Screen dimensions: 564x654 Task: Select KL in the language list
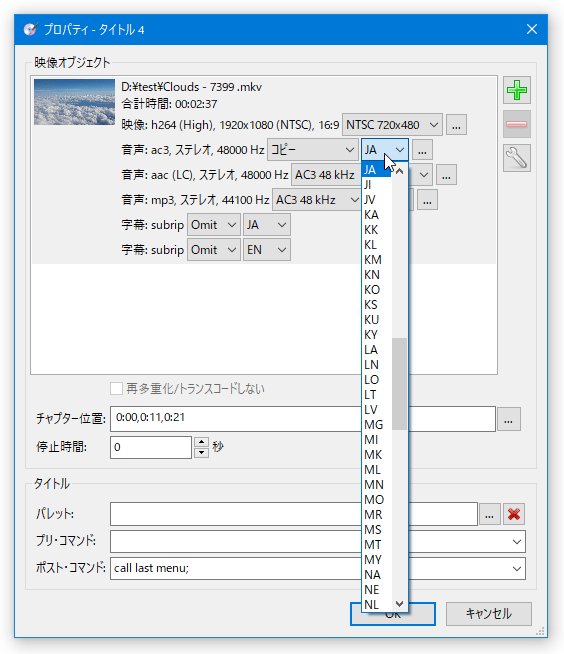[377, 245]
